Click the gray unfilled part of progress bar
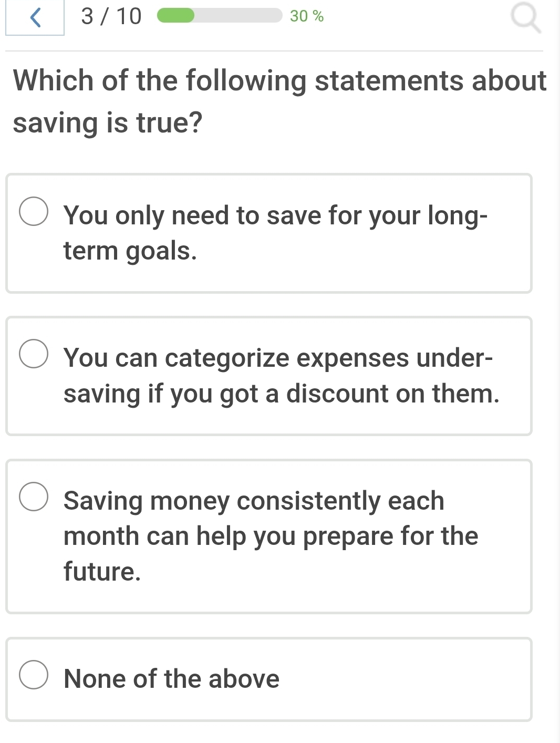Screen dimensions: 560x743 238,16
